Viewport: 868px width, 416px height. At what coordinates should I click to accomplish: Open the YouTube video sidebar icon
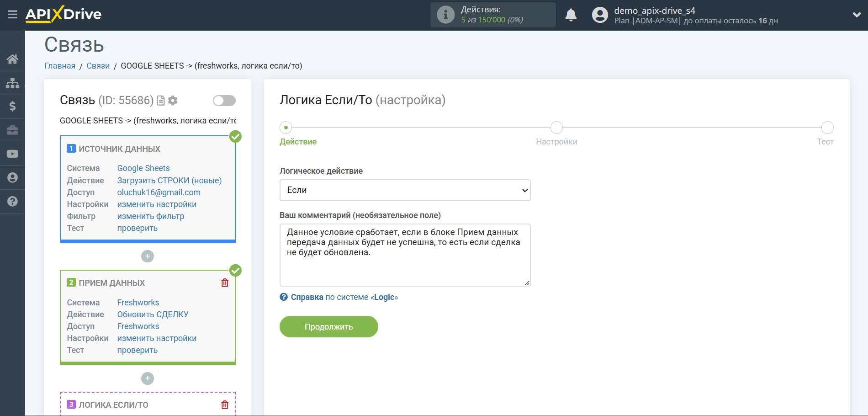12,154
